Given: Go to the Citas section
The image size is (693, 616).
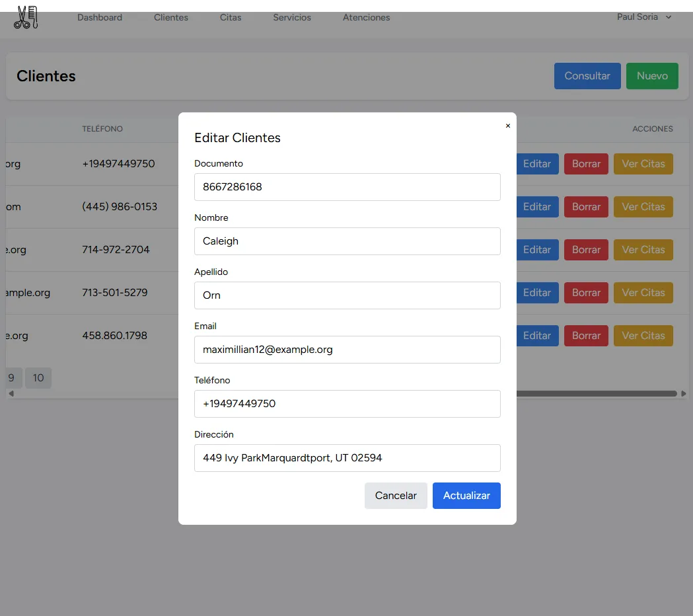Looking at the screenshot, I should point(231,18).
